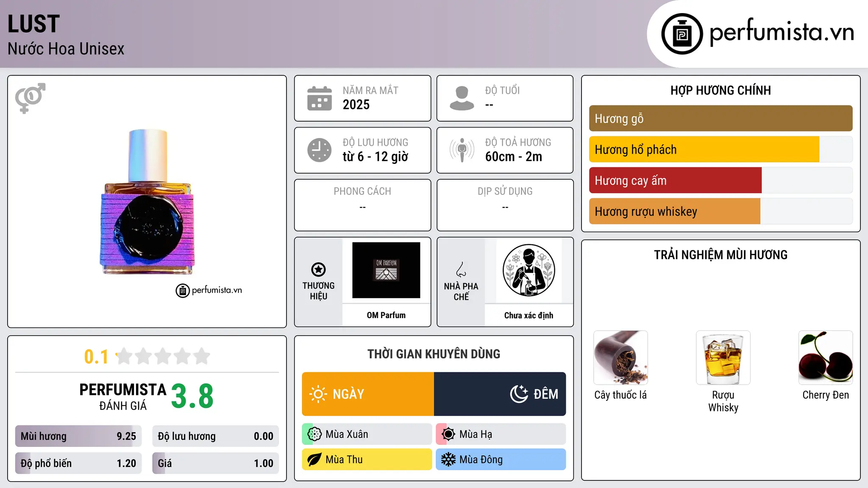Click the DỊP SỬ DỤNG heading
The height and width of the screenshot is (488, 868).
505,191
